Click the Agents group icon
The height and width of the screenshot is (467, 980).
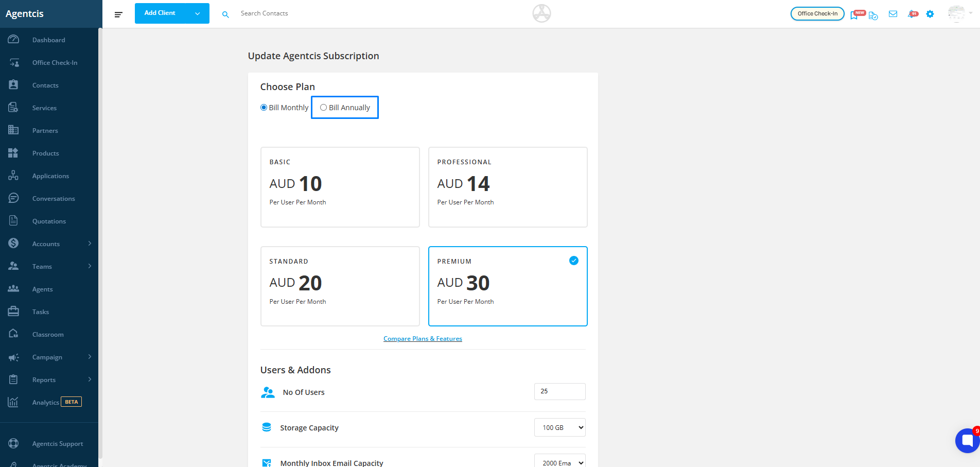coord(13,289)
